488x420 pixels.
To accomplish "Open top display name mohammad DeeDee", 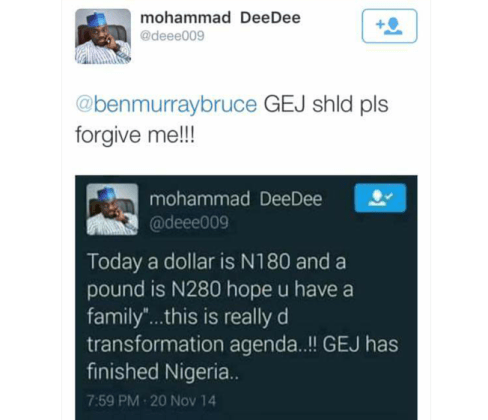I will [x=220, y=18].
